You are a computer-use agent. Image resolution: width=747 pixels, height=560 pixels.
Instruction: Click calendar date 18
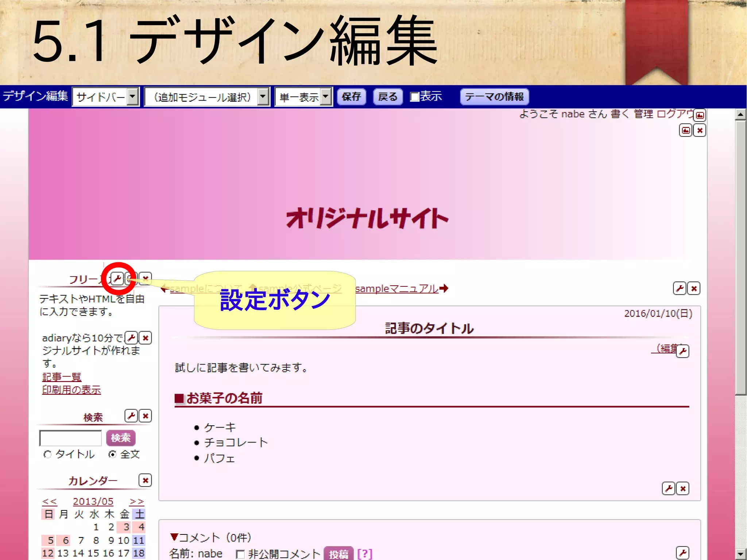click(139, 553)
